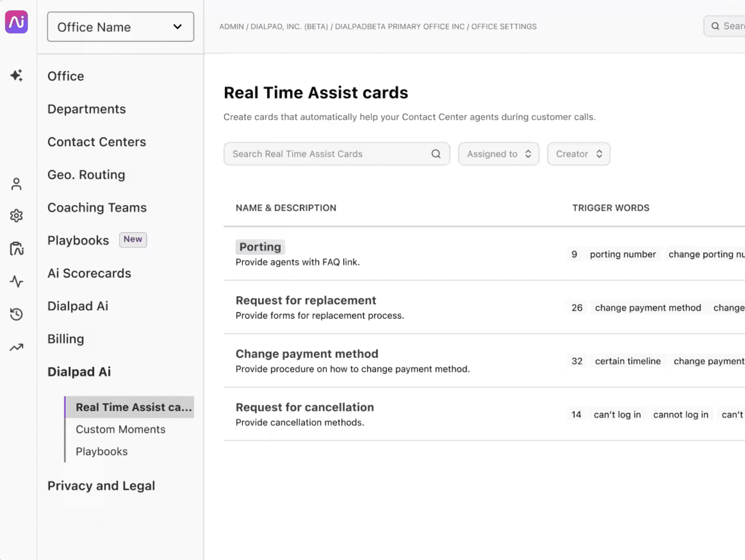Viewport: 745px width, 560px height.
Task: Open Privacy and Legal section
Action: (101, 486)
